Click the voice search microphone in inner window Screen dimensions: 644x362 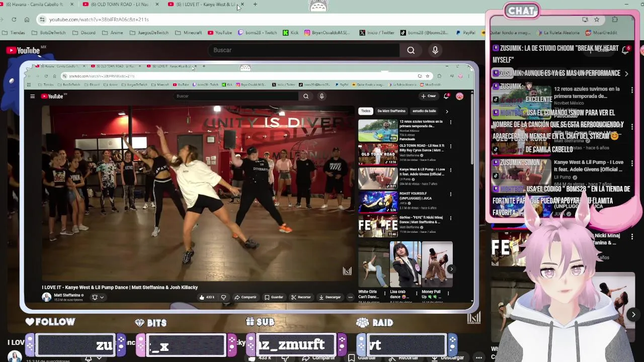pyautogui.click(x=322, y=96)
